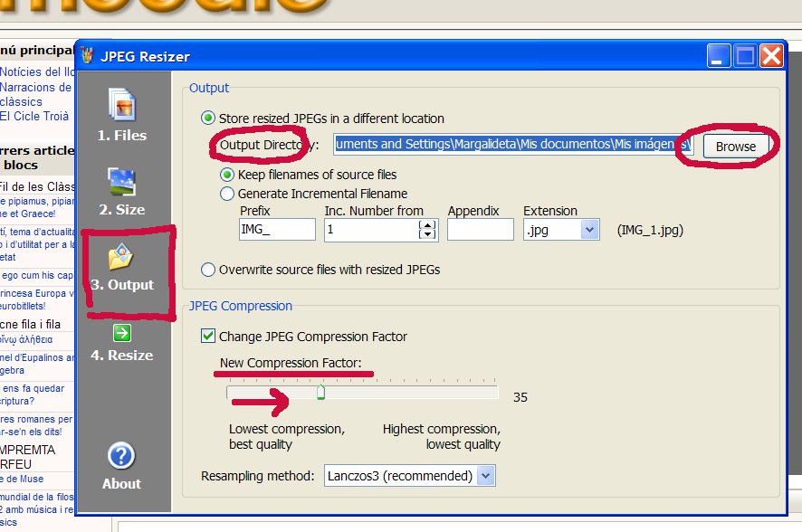
Task: Click the Browse button
Action: 736,147
